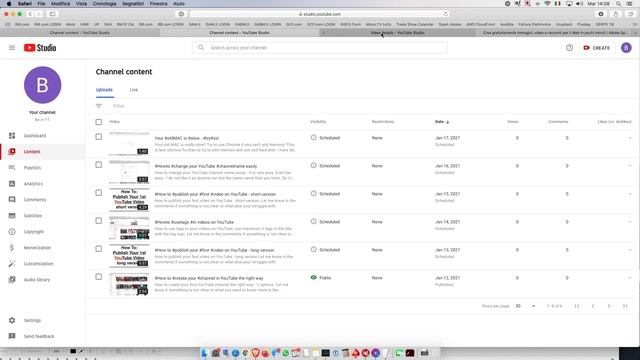Click Safari back navigation arrow
The height and width of the screenshot is (360, 640).
pos(30,14)
